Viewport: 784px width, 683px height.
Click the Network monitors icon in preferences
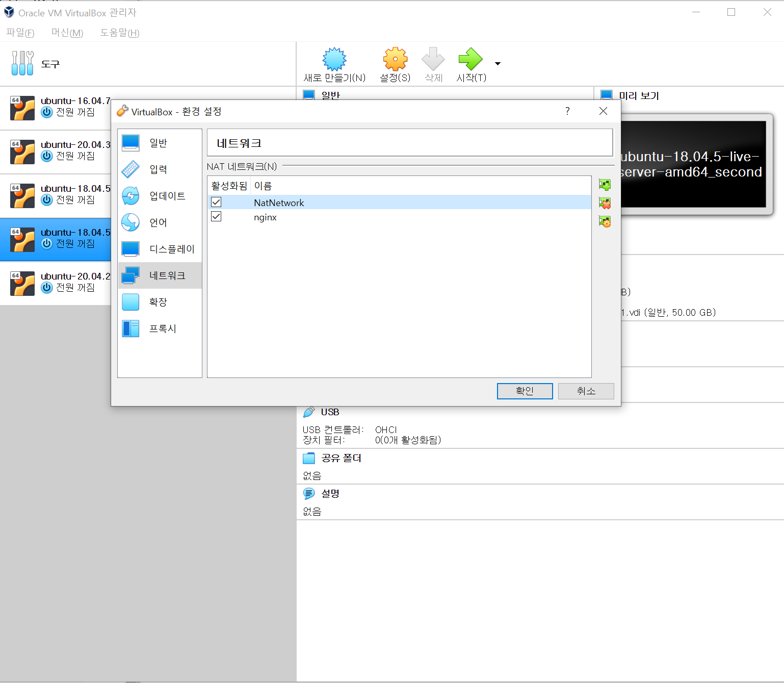tap(130, 275)
